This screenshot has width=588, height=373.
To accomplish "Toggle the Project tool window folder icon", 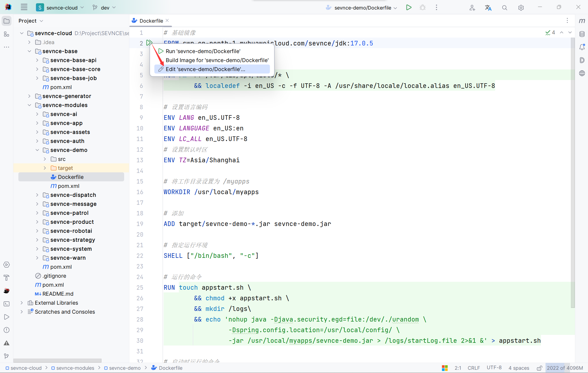I will tap(7, 21).
